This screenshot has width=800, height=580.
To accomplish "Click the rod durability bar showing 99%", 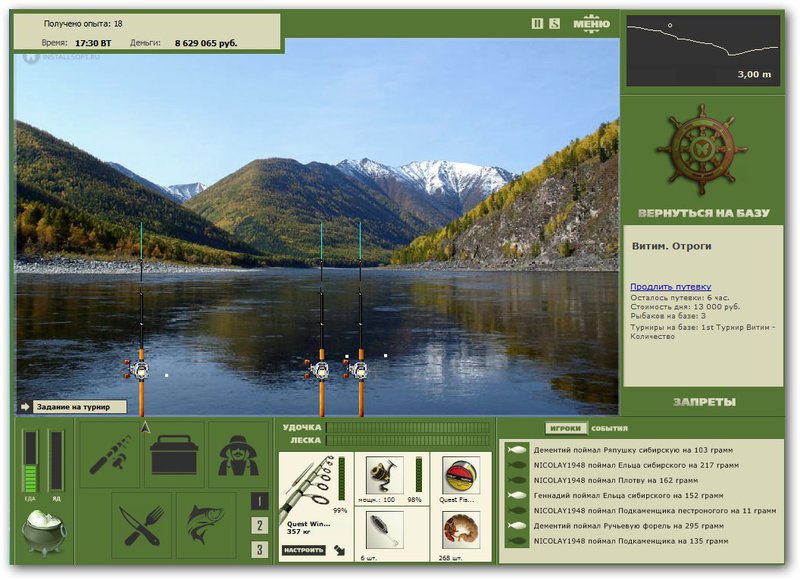I will click(x=341, y=478).
